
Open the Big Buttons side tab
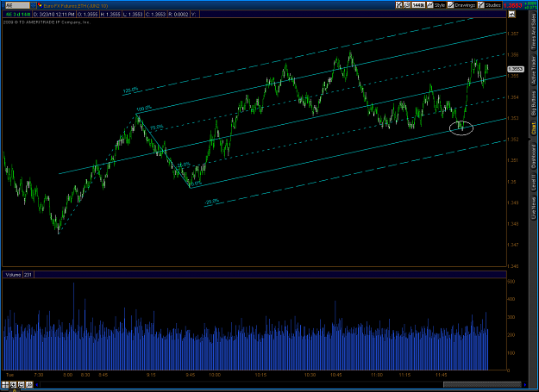[x=534, y=103]
